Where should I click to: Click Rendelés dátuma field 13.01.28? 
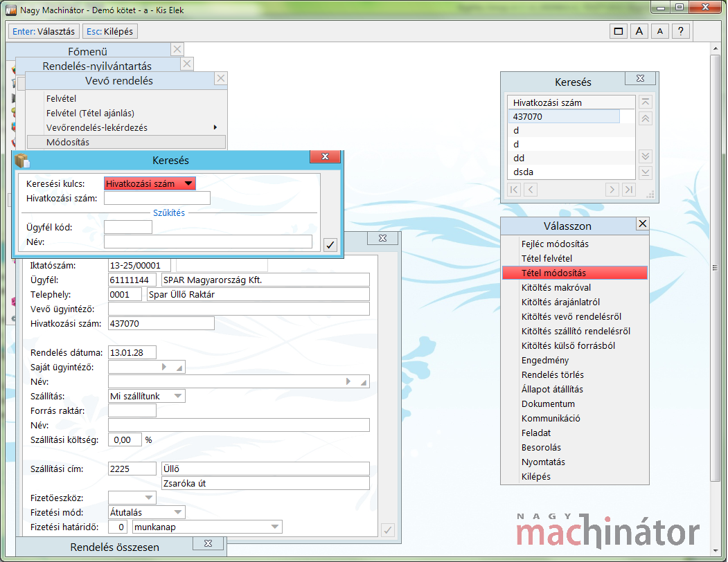132,352
